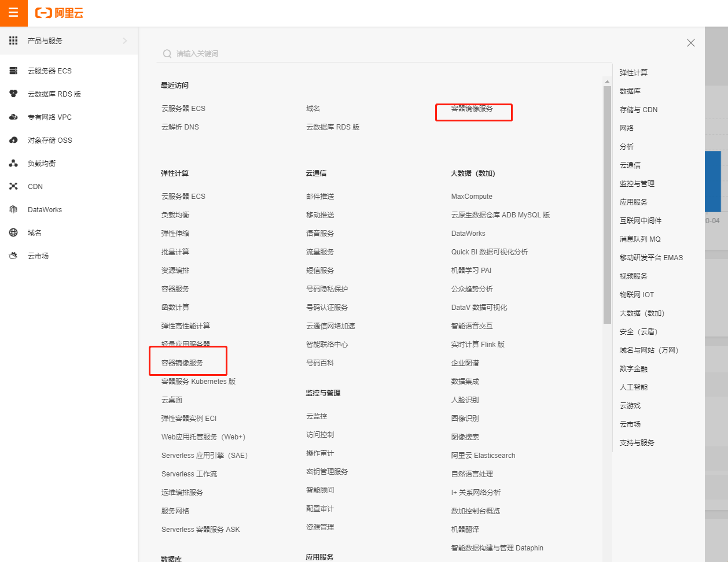Open 实时计算 Flink 版
This screenshot has width=728, height=562.
coord(478,344)
